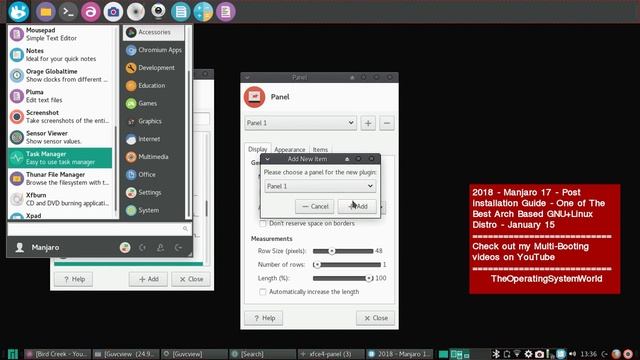Open the Multimedia category
This screenshot has height=360, width=640.
[153, 157]
